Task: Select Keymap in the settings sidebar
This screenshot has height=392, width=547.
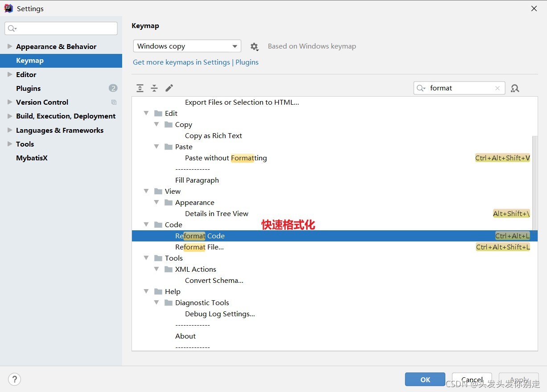Action: click(61, 61)
